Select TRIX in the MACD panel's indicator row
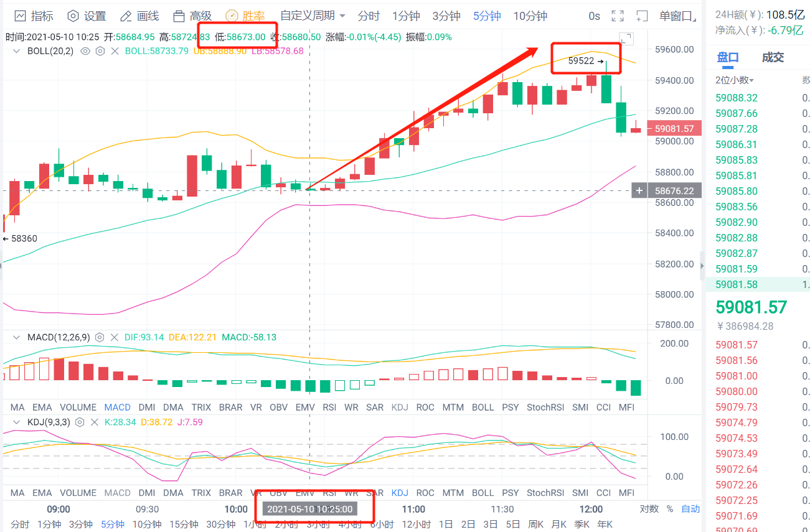 [x=201, y=408]
